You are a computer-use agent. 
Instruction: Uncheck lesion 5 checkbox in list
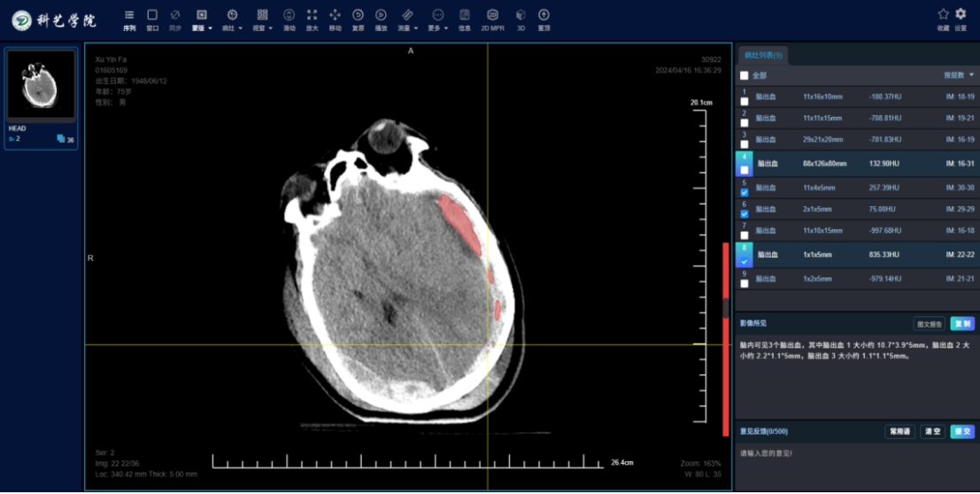click(745, 192)
